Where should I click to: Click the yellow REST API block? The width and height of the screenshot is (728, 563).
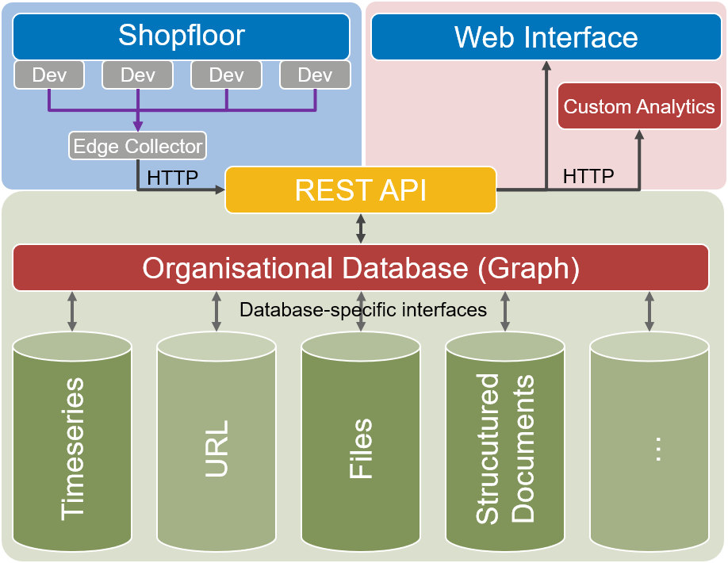[x=361, y=190]
